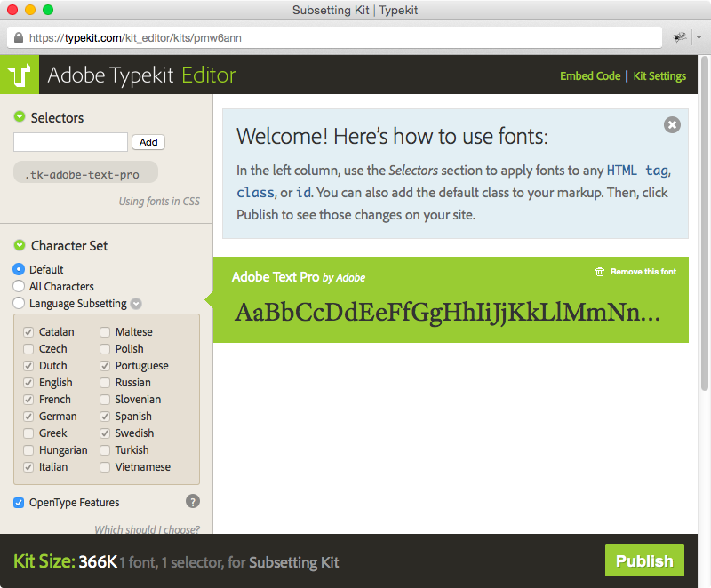Image resolution: width=711 pixels, height=588 pixels.
Task: Open the browser toolbar dropdown arrow
Action: (x=699, y=37)
